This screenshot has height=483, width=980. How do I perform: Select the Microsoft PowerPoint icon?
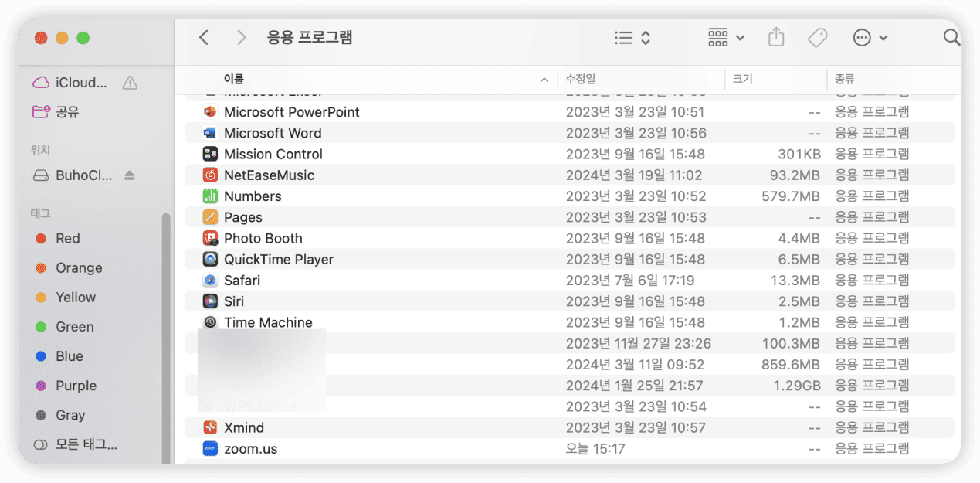(x=210, y=112)
